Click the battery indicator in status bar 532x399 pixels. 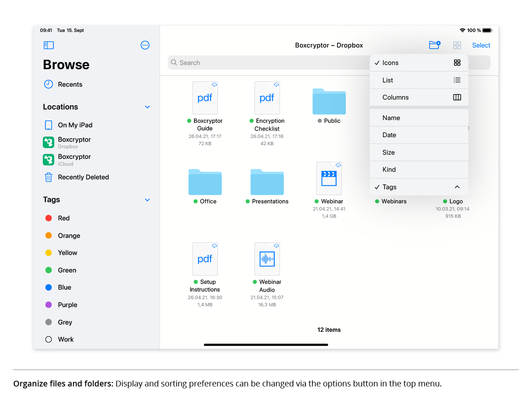click(488, 30)
